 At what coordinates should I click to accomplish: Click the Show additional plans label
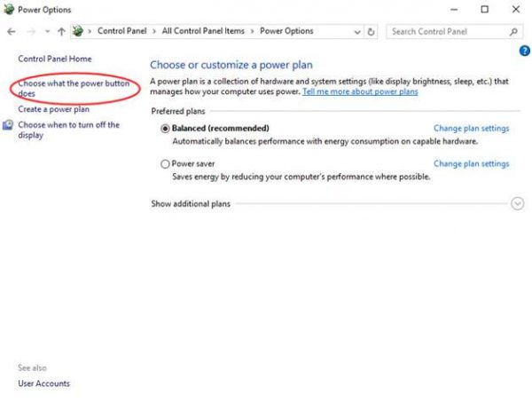191,204
